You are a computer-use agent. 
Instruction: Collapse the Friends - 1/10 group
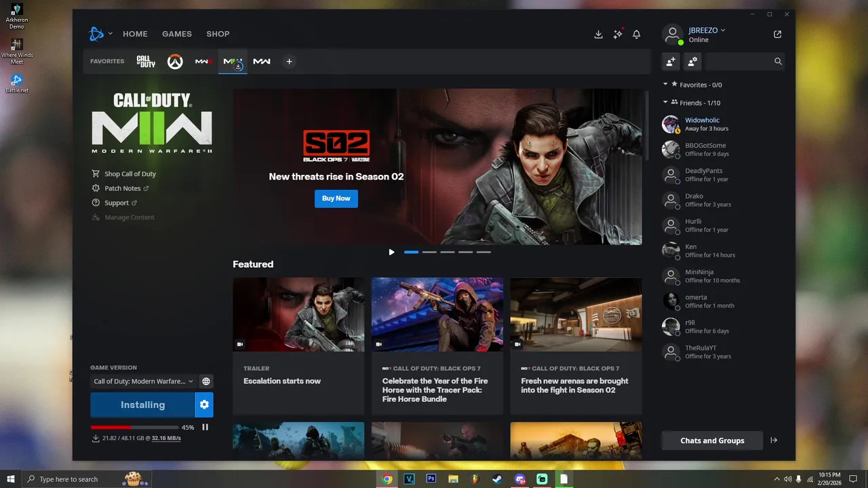(665, 103)
